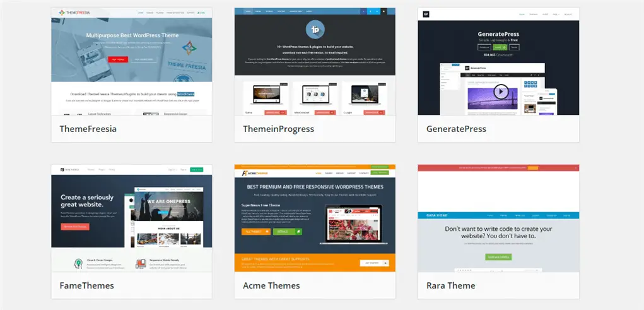Click the green DETAILS button in Acme preview
This screenshot has height=310, width=644.
point(288,232)
